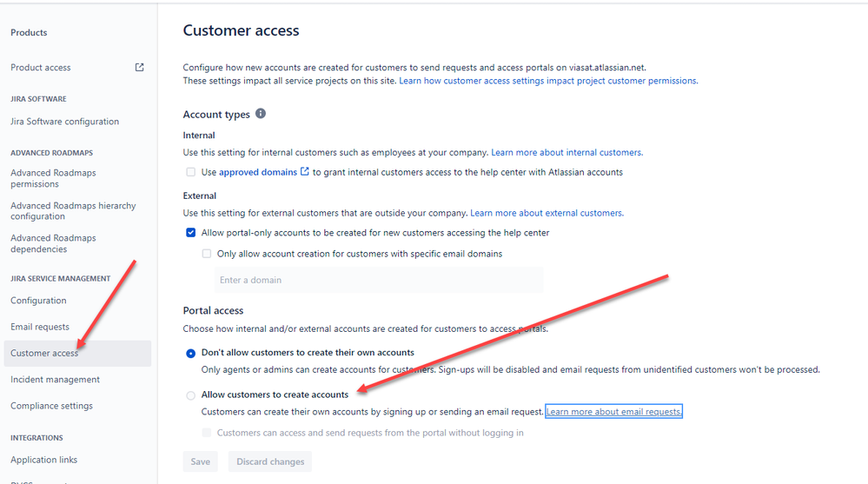
Task: Go to Email requests settings
Action: coord(40,327)
